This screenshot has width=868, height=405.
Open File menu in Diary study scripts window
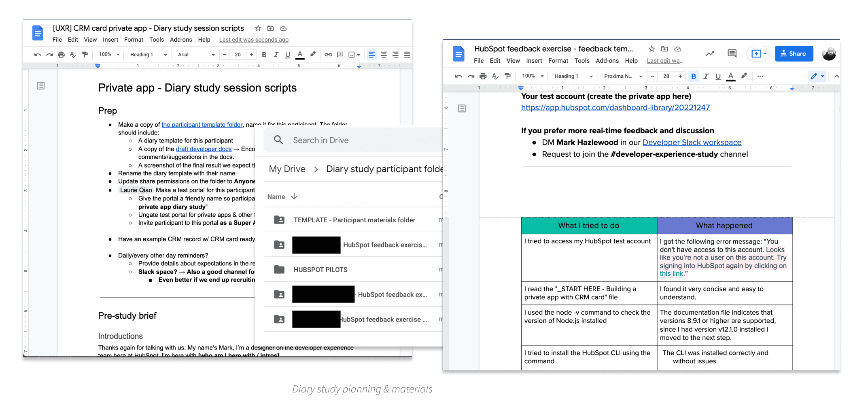(57, 40)
